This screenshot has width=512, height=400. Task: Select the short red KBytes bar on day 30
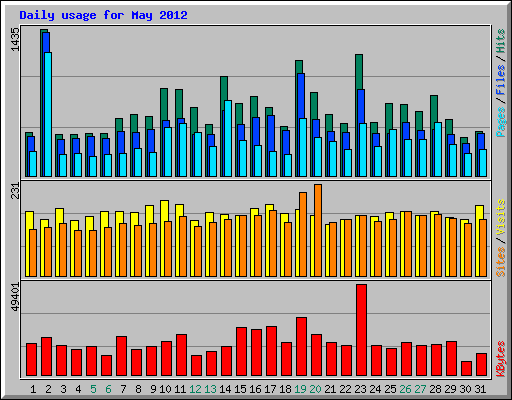[466, 369]
